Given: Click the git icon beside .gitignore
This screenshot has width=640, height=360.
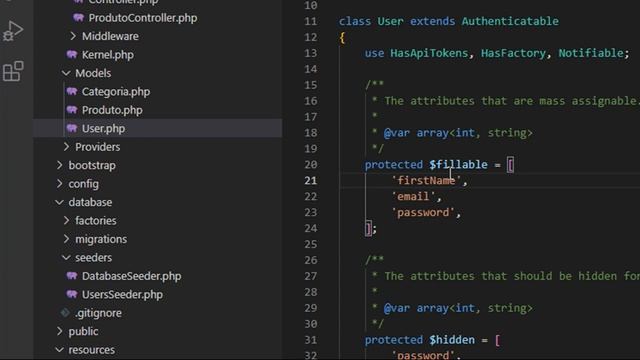Looking at the screenshot, I should tap(65, 313).
